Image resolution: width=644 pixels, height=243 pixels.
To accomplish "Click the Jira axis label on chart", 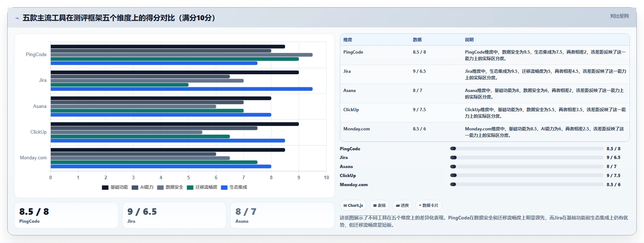I will coord(43,80).
